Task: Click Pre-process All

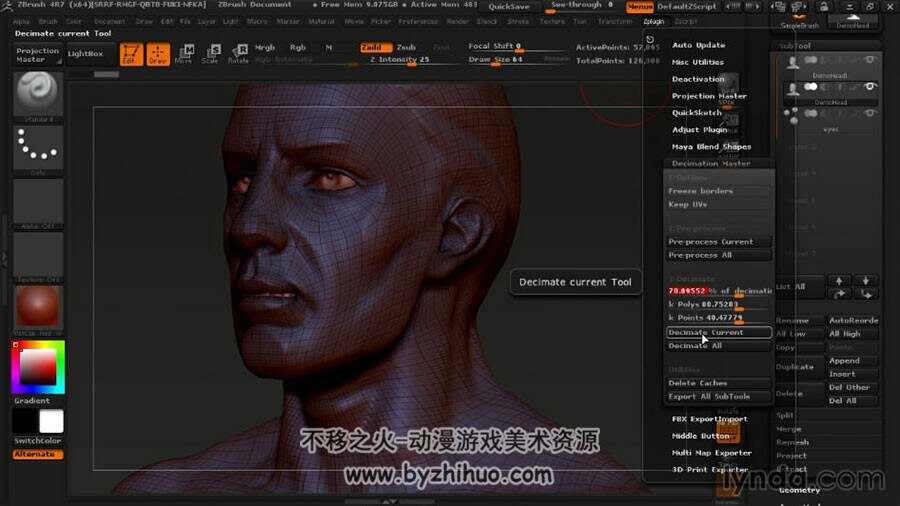Action: [x=719, y=255]
